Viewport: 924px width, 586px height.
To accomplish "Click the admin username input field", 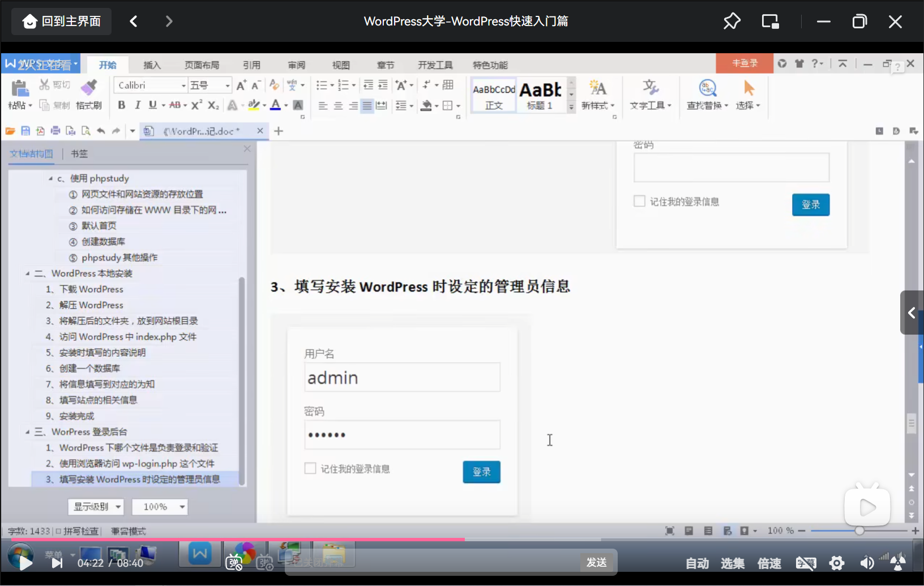I will [402, 377].
